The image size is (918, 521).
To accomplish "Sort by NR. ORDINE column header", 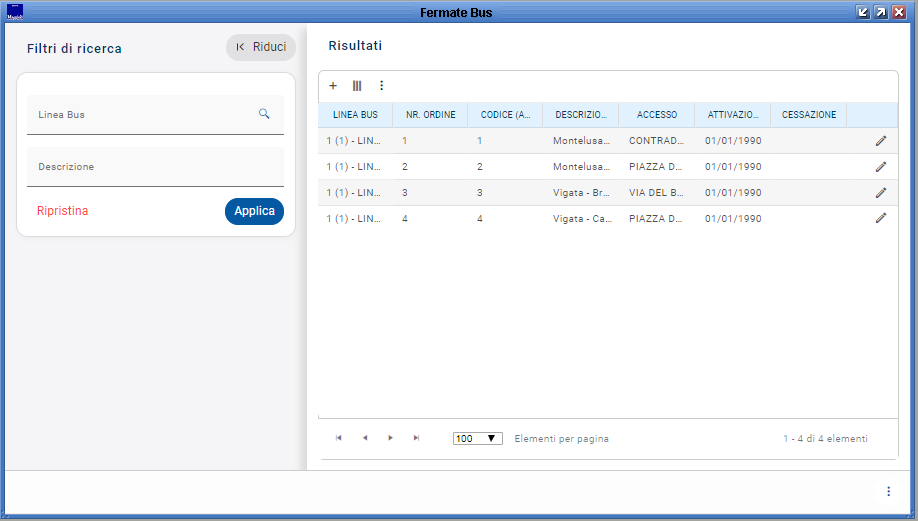I will [x=430, y=115].
